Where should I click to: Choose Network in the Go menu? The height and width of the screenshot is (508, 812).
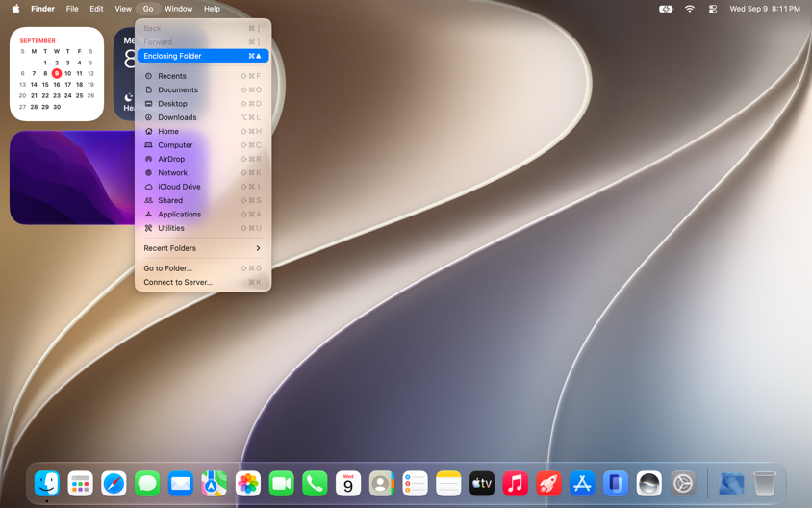click(x=203, y=172)
